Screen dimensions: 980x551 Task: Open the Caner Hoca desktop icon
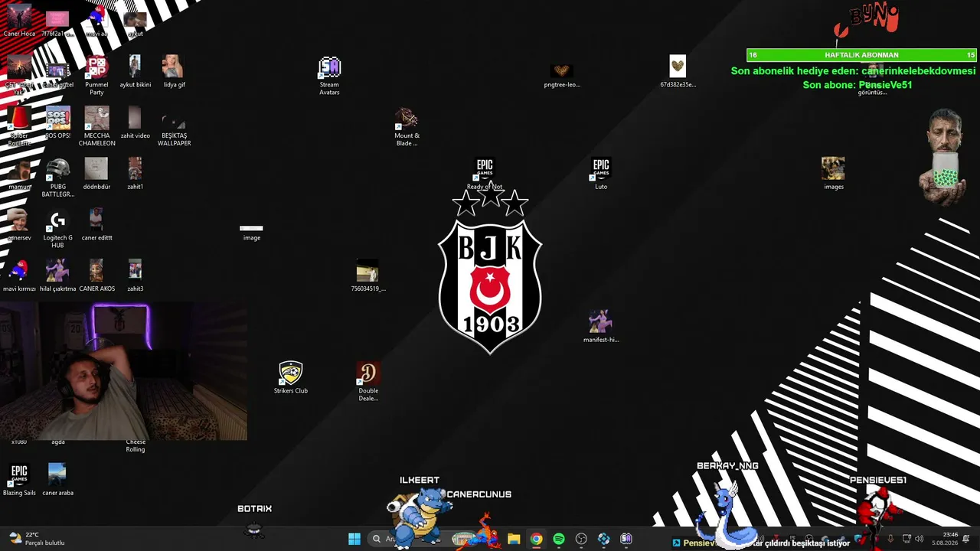click(x=19, y=21)
